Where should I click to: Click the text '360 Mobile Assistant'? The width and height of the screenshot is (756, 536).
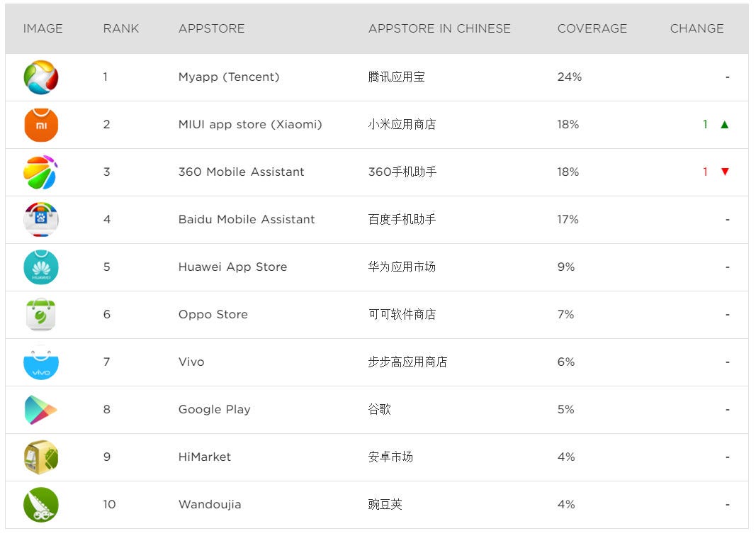(241, 172)
